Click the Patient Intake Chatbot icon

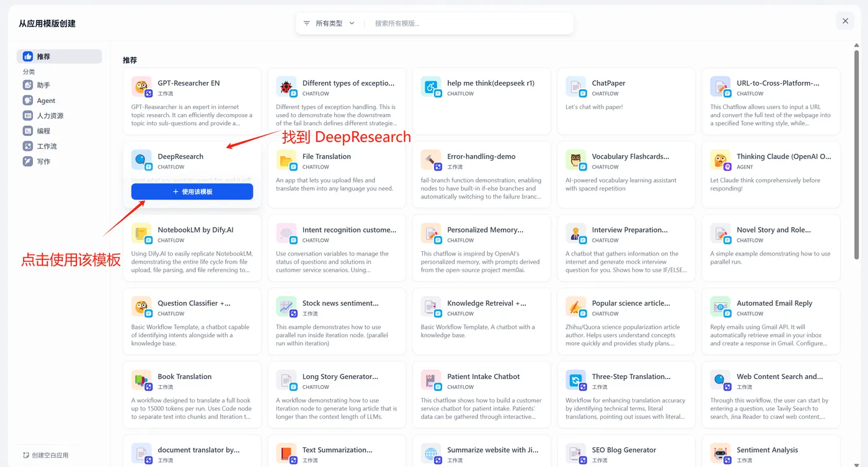[431, 380]
